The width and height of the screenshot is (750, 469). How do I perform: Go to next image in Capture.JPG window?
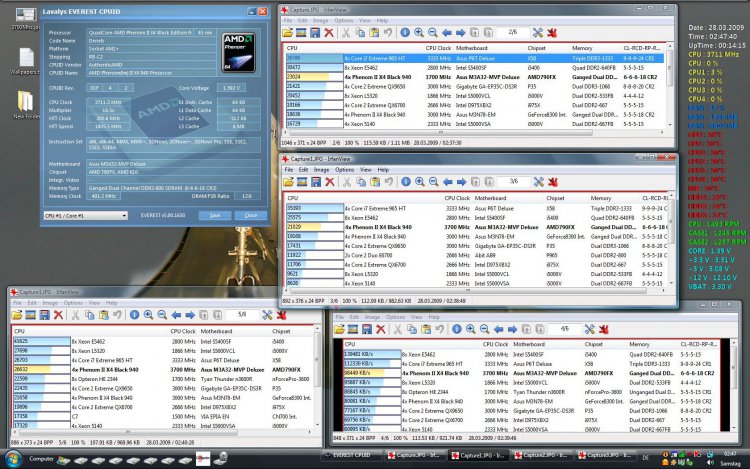[x=461, y=33]
